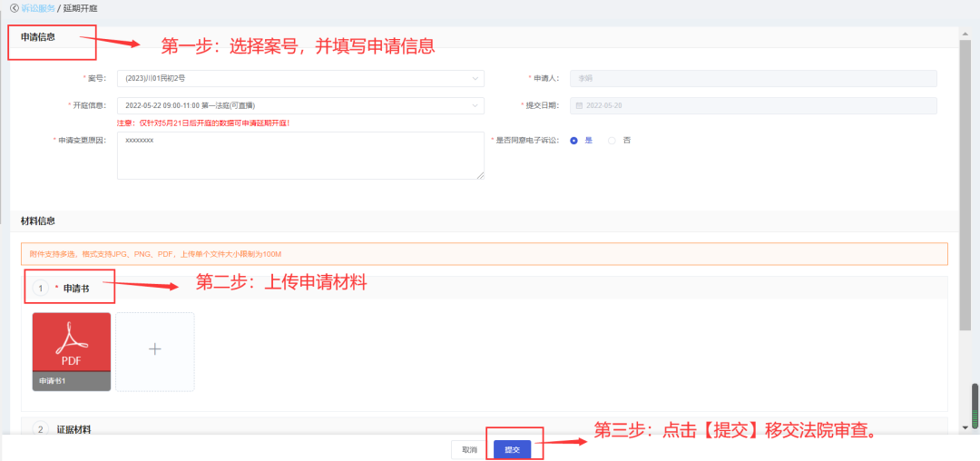Click the orange attachment format notice
The width and height of the screenshot is (980, 461).
tap(485, 254)
